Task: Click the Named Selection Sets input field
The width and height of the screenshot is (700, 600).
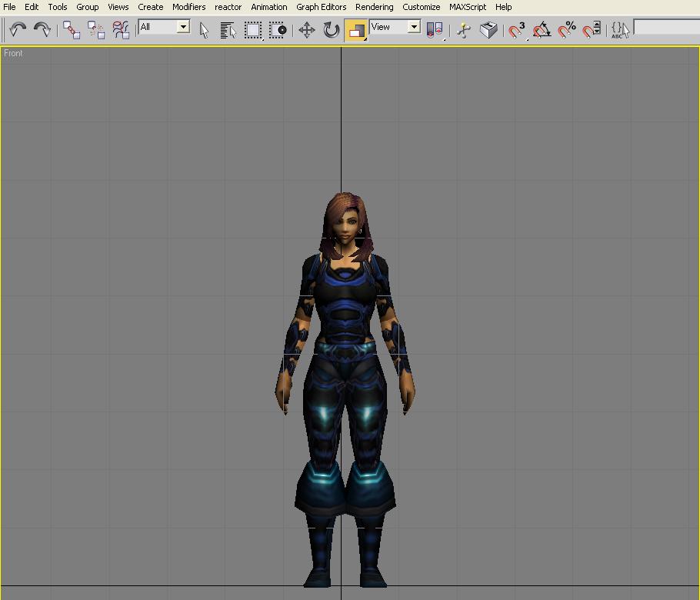Action: tap(666, 27)
